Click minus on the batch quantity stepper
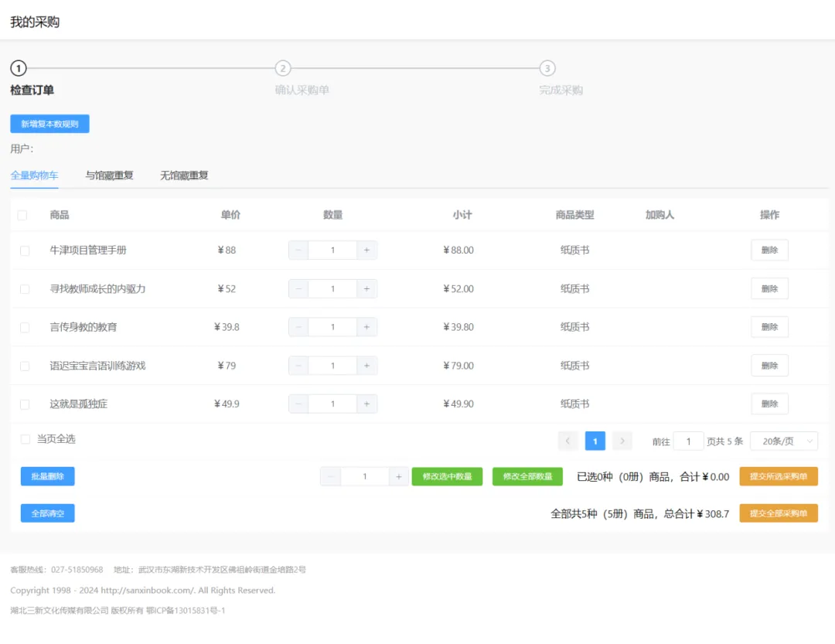Viewport: 835px width, 644px height. [x=330, y=476]
